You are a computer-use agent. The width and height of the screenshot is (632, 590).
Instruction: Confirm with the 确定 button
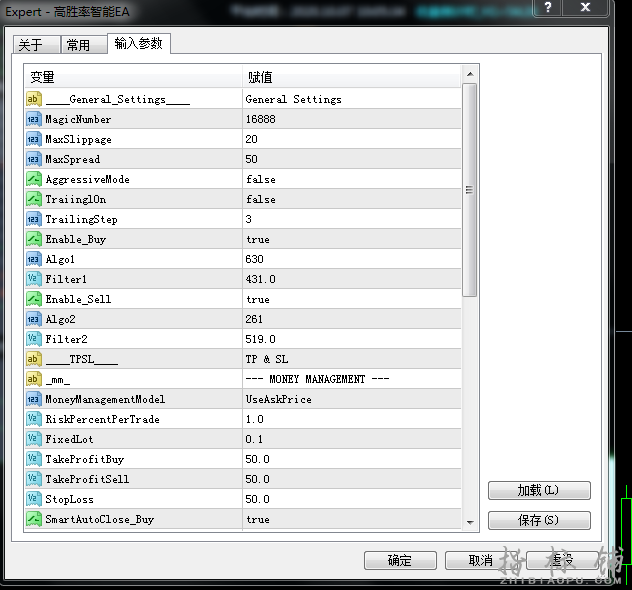tap(400, 560)
